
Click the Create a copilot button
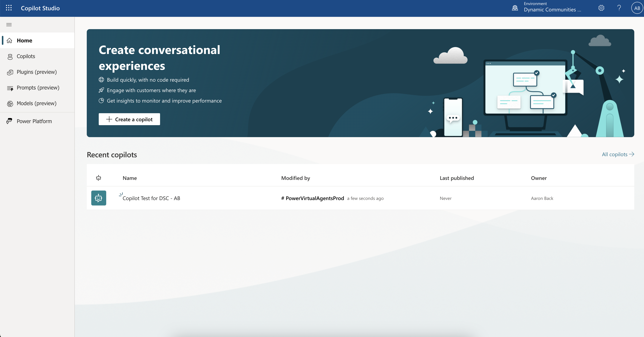pyautogui.click(x=129, y=119)
